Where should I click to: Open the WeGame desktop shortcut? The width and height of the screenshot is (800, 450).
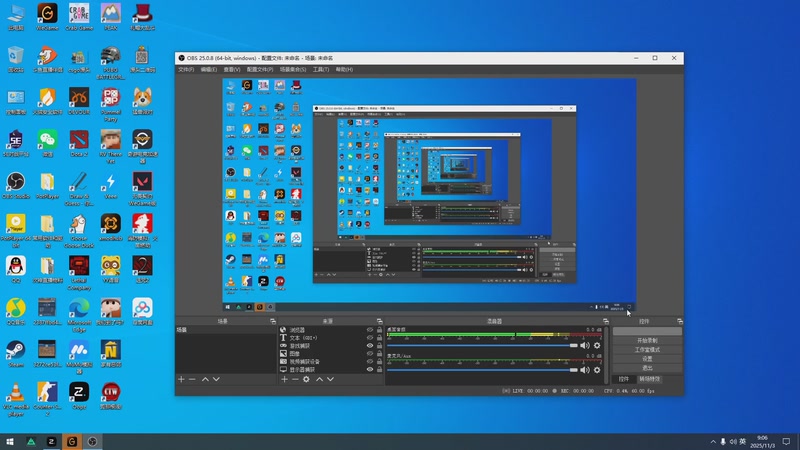coord(47,17)
